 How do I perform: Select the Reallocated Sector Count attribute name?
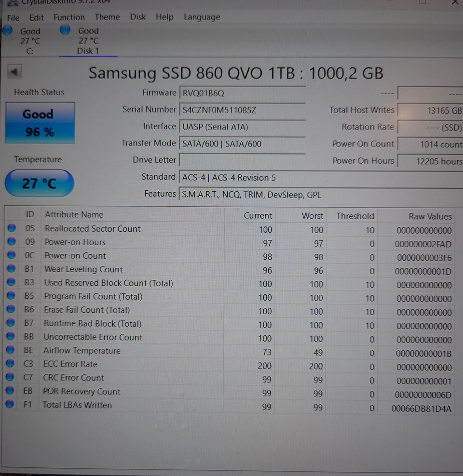(x=93, y=228)
